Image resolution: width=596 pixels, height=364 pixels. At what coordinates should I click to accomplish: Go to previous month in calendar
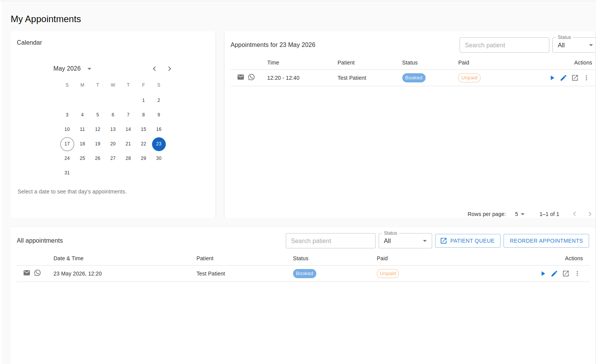coord(154,69)
